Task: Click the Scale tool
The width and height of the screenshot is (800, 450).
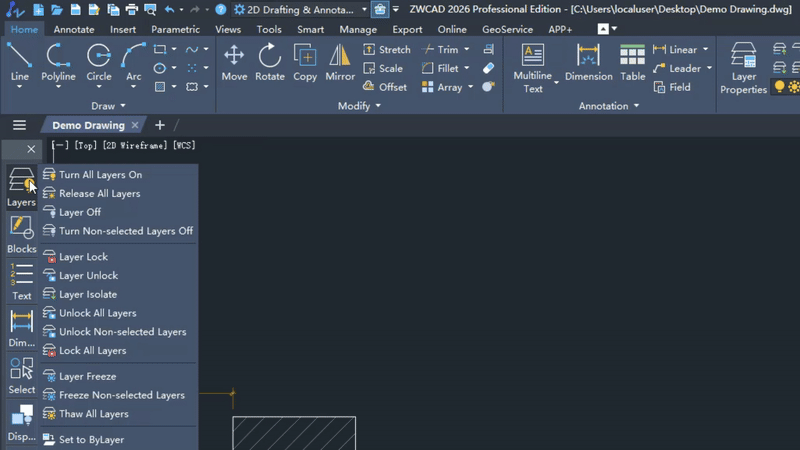Action: coord(383,68)
